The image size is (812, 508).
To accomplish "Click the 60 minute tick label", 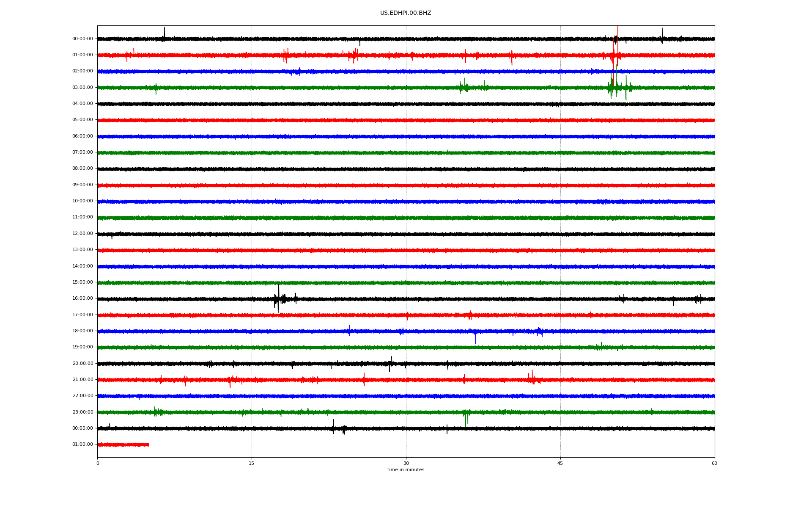I will pos(714,464).
